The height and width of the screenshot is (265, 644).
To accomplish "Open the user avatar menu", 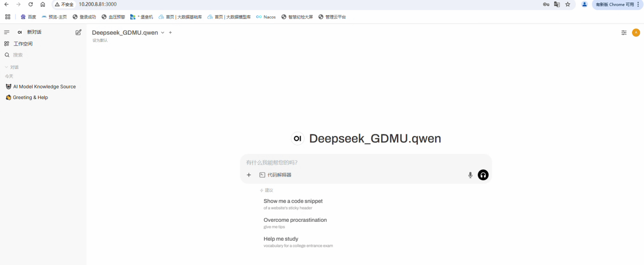I will coord(636,32).
